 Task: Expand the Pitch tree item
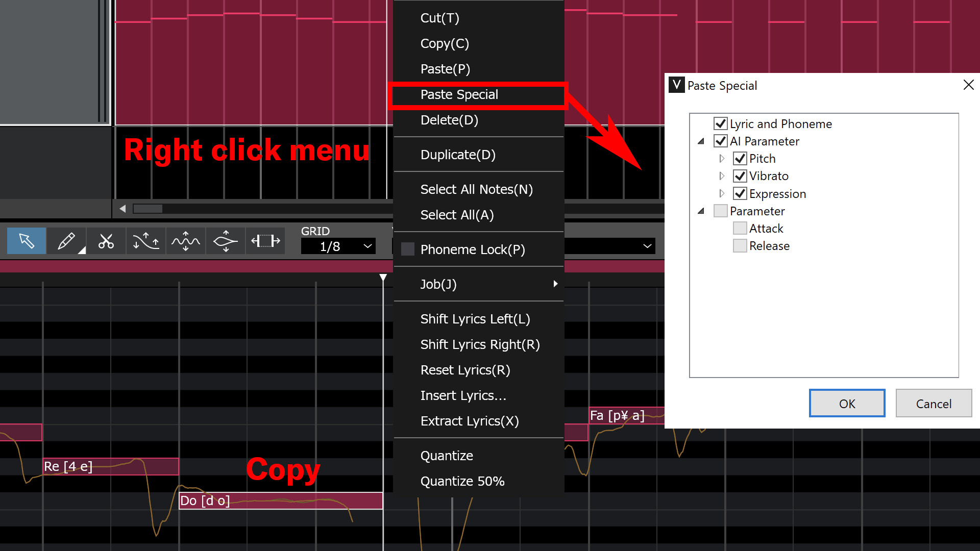722,158
